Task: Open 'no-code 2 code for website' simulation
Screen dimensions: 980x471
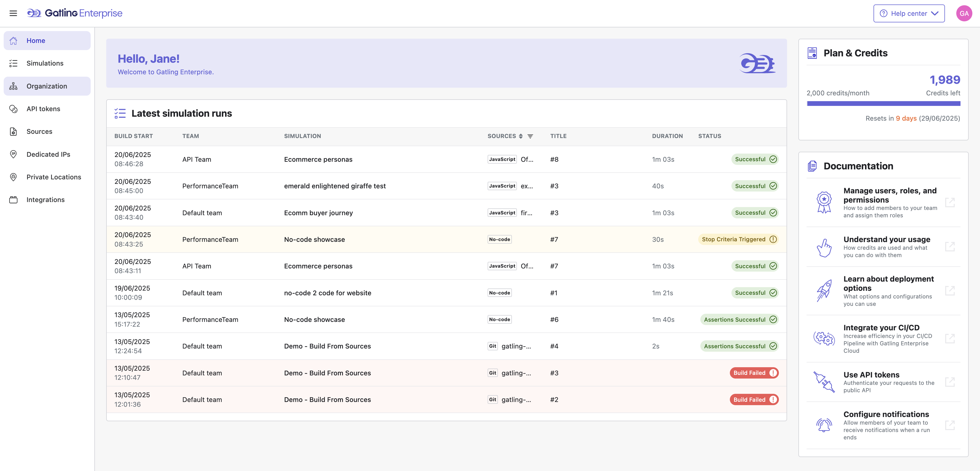Action: 328,293
